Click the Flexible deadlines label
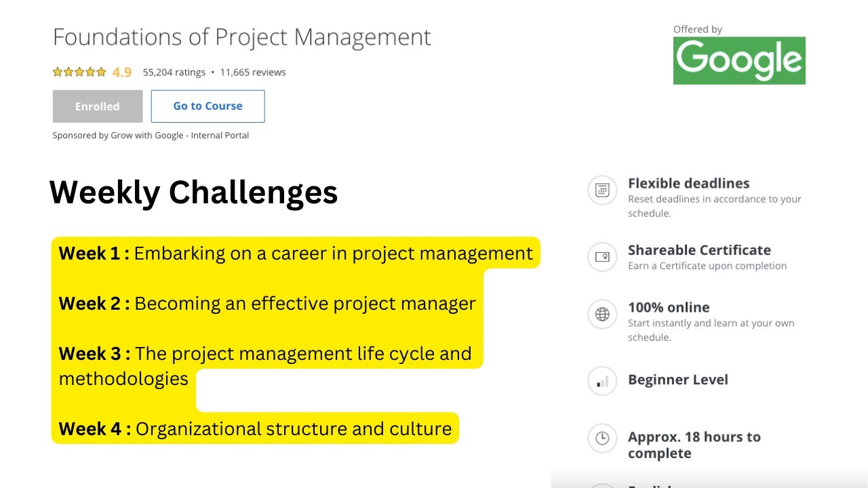The height and width of the screenshot is (488, 868). point(688,184)
